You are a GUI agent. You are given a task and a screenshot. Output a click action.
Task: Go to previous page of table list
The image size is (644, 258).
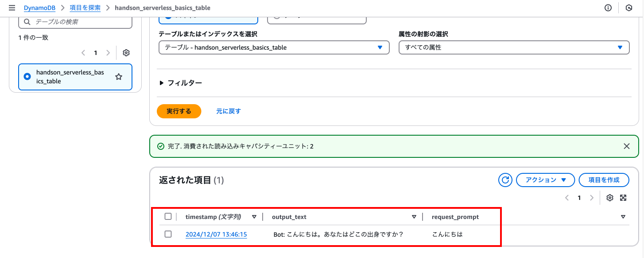[x=83, y=53]
